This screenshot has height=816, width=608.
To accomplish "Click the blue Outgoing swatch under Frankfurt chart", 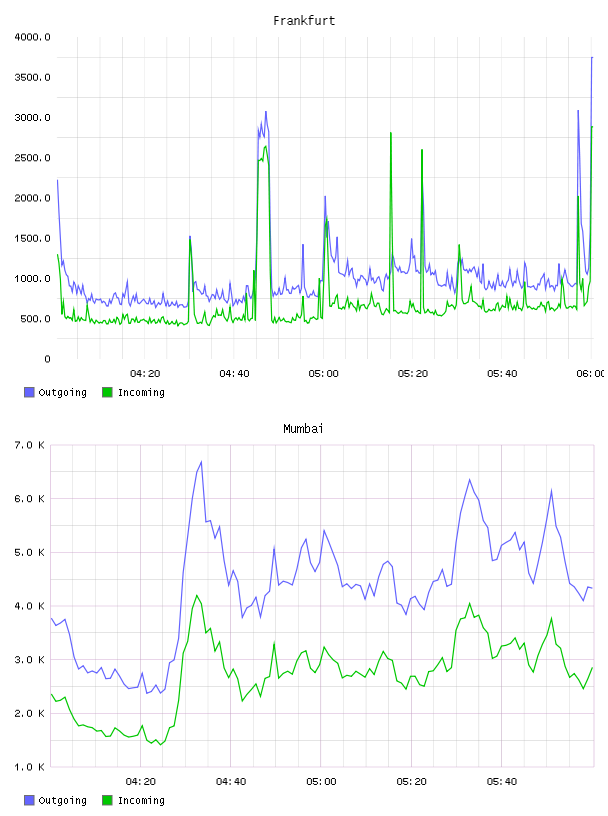I will [x=29, y=392].
